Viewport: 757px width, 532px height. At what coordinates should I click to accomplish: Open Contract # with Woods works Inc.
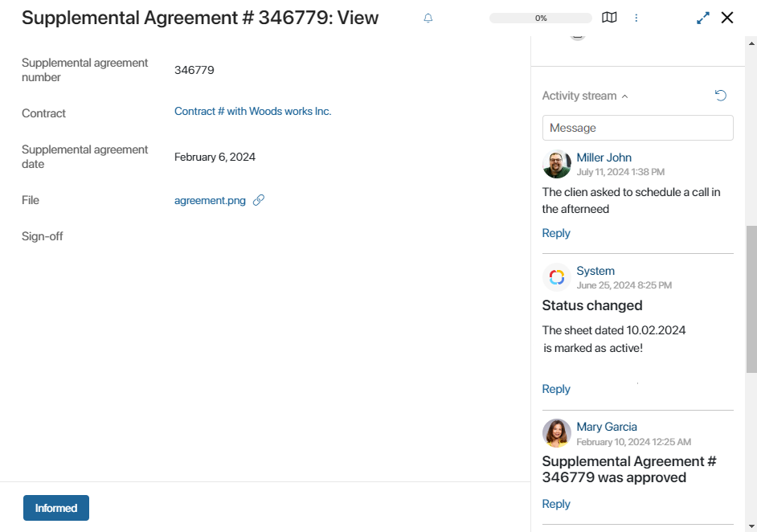tap(252, 112)
